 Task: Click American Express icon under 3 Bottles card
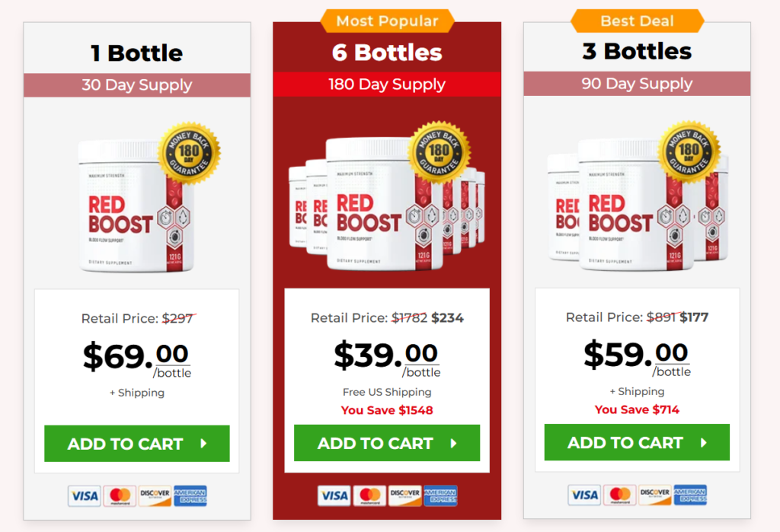click(x=690, y=495)
